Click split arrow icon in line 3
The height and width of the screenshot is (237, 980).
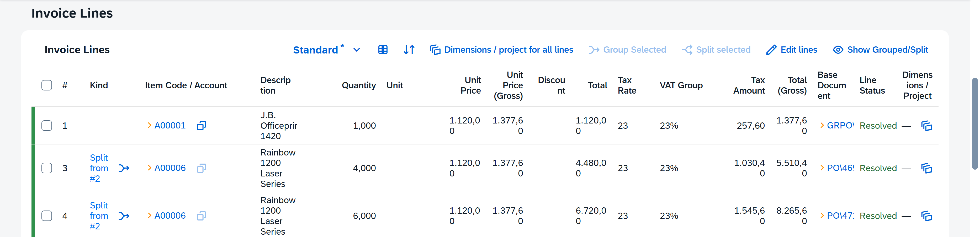(124, 168)
